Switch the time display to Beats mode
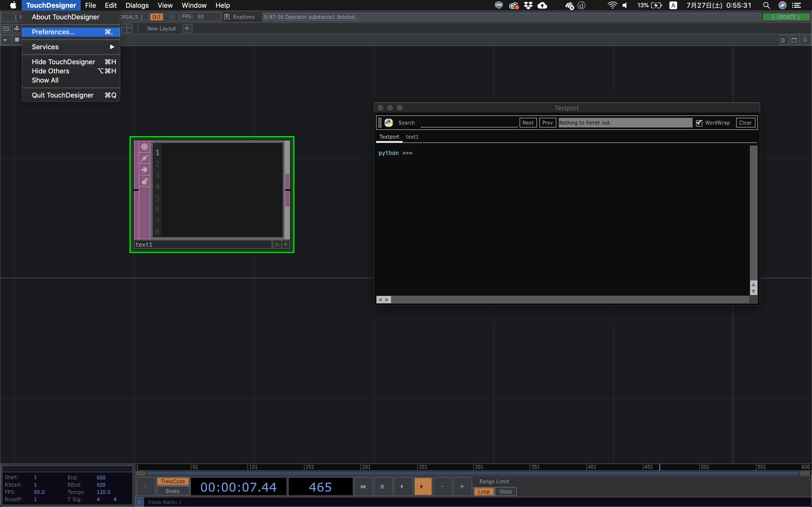Screen dimensions: 812x507 [x=173, y=491]
